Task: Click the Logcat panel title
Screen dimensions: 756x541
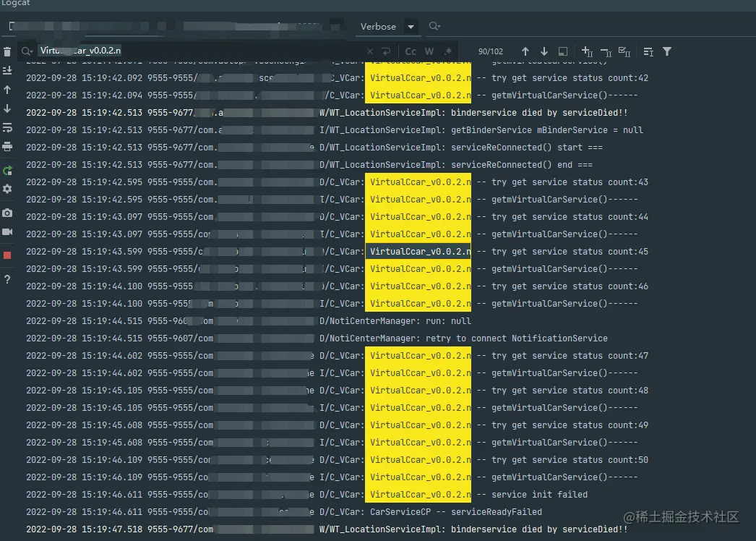Action: tap(16, 3)
